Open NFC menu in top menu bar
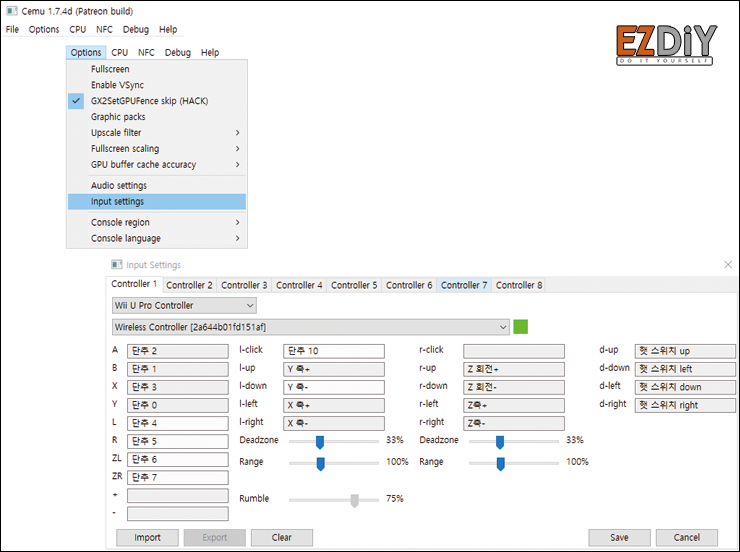Screen dimensions: 740x552 (x=104, y=29)
